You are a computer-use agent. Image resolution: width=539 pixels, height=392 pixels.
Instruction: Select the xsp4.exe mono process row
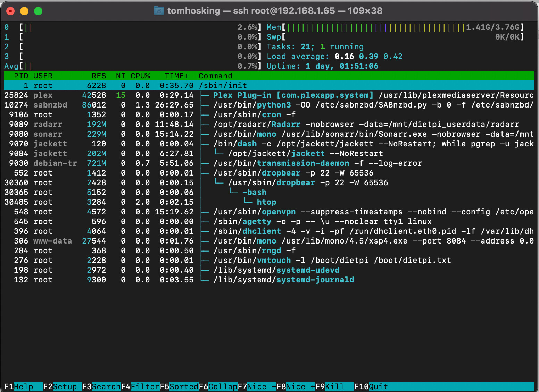pos(269,241)
